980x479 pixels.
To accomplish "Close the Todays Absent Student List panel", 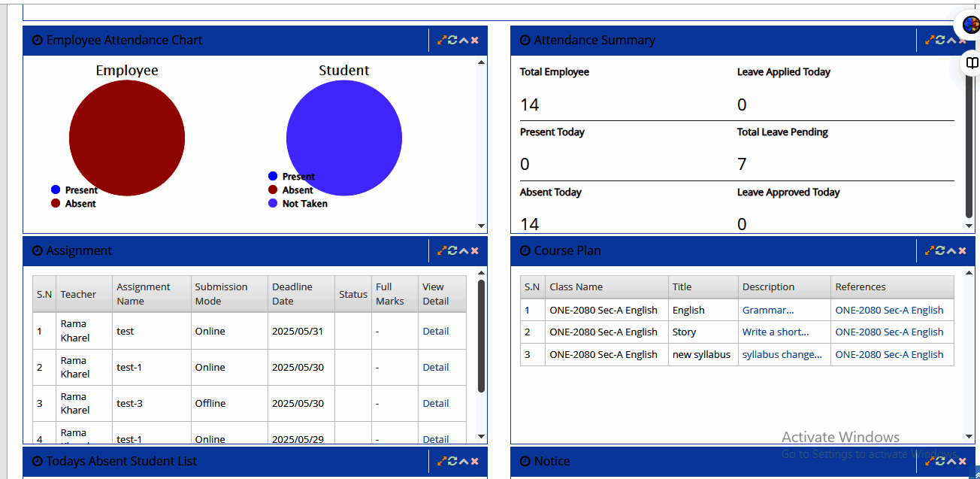I will [x=475, y=461].
